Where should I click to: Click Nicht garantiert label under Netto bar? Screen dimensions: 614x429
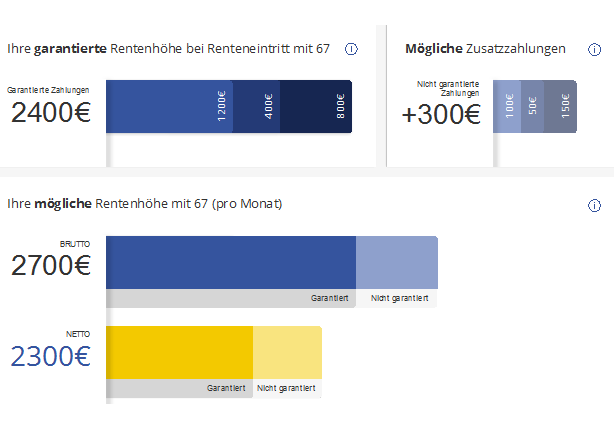click(x=286, y=388)
